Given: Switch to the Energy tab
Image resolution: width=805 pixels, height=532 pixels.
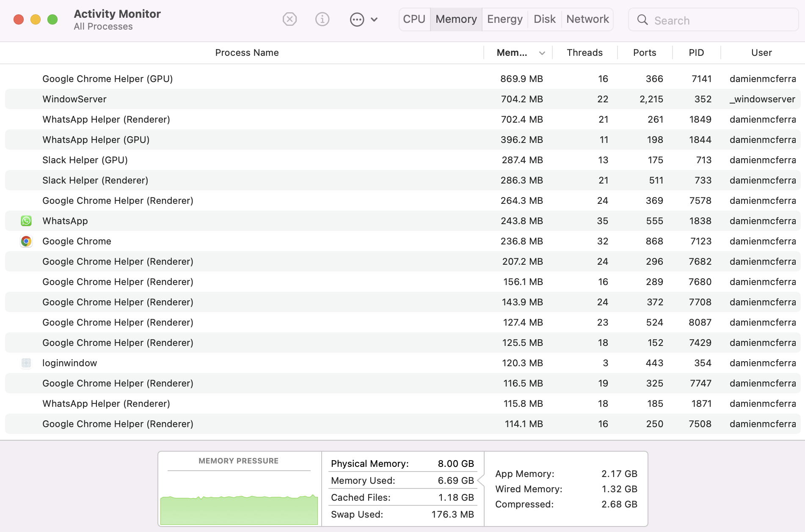Looking at the screenshot, I should [x=505, y=19].
